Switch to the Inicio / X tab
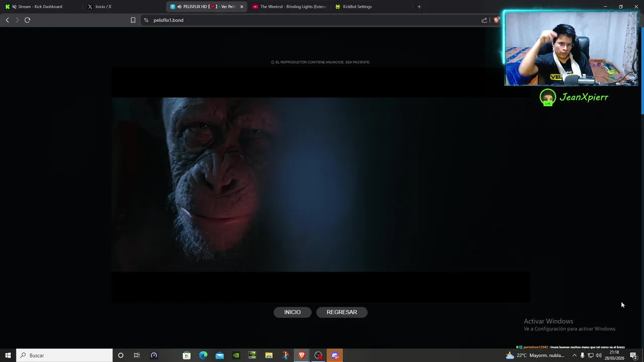Viewport: 644px width, 362px height. pyautogui.click(x=103, y=7)
